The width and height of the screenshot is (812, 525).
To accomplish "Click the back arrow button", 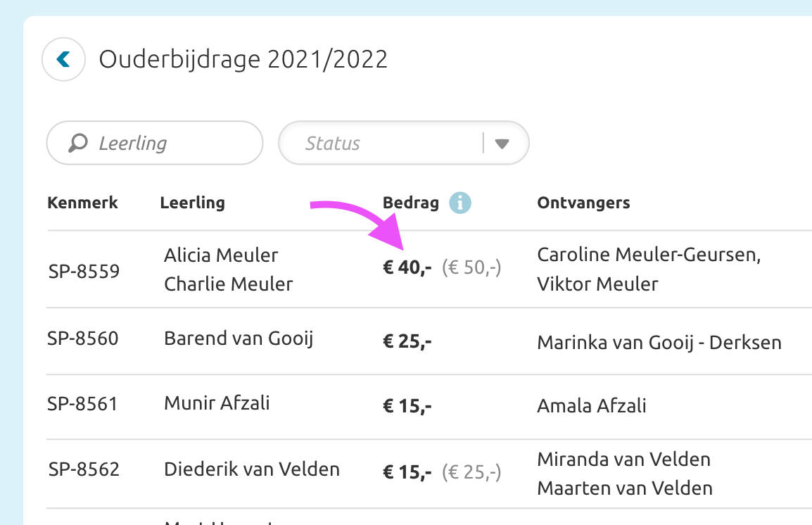I will [x=64, y=59].
